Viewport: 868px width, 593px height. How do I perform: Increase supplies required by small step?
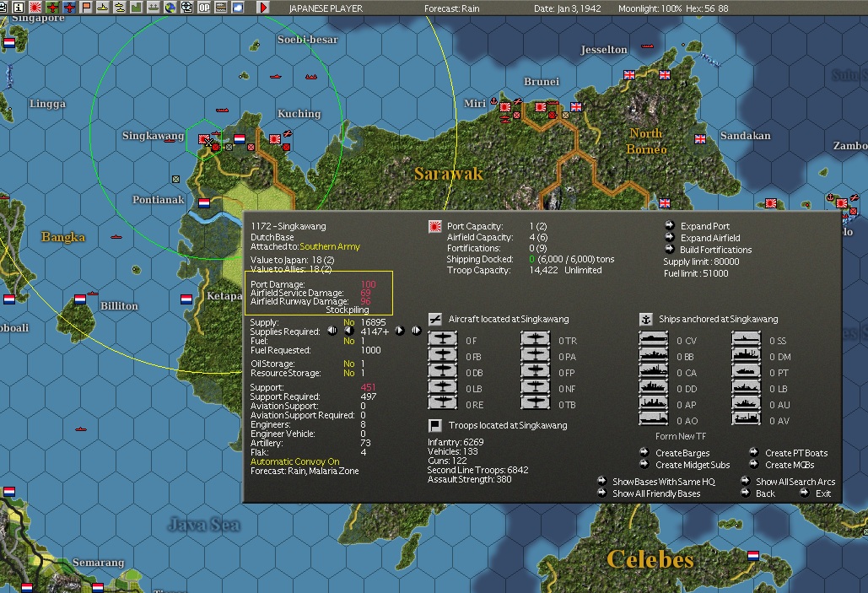point(399,331)
